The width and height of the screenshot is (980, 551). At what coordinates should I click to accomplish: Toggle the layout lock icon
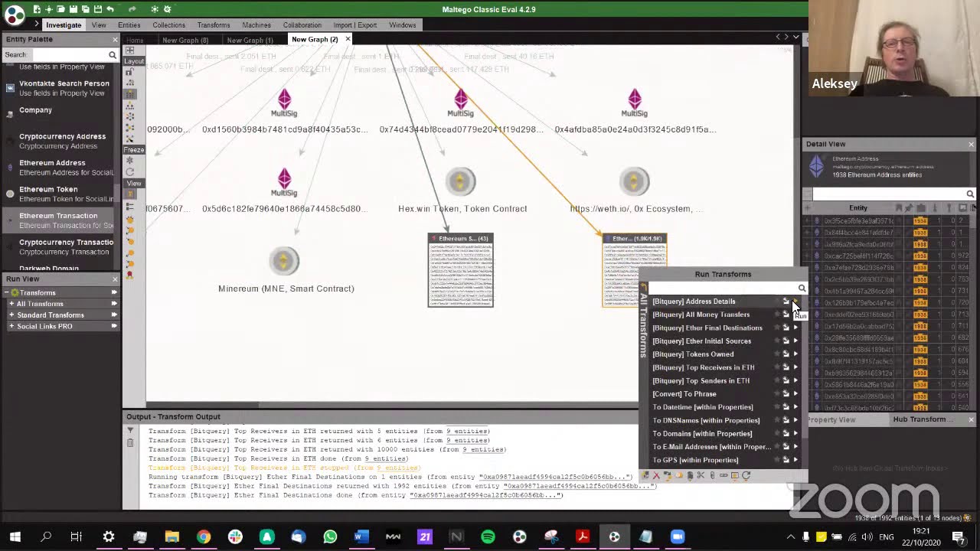(x=129, y=71)
